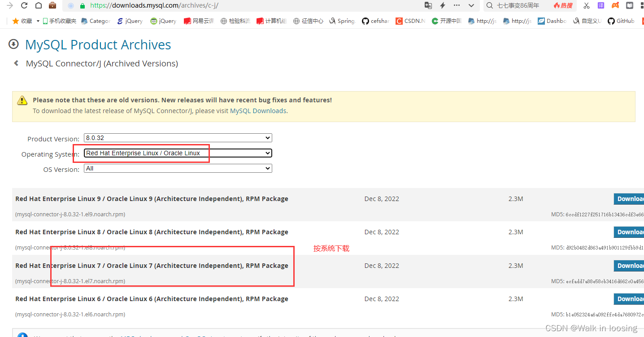The width and height of the screenshot is (644, 337).
Task: Open the 计算机组 bookmark
Action: [x=271, y=21]
